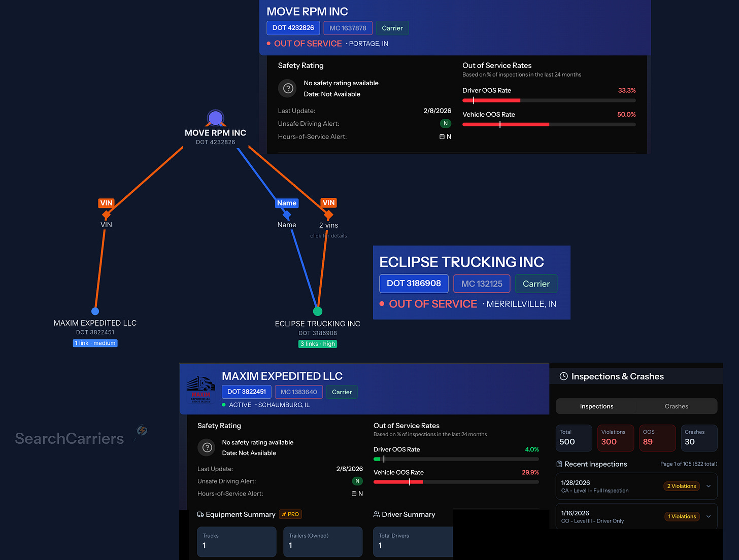739x560 pixels.
Task: Click the Hours-of-Service calendar icon in Move RPM panel
Action: pyautogui.click(x=442, y=137)
